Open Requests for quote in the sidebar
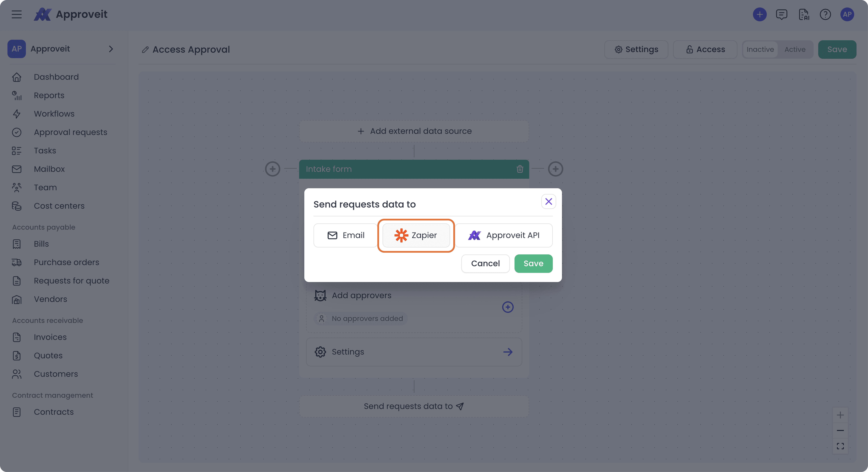The width and height of the screenshot is (868, 472). pyautogui.click(x=71, y=281)
